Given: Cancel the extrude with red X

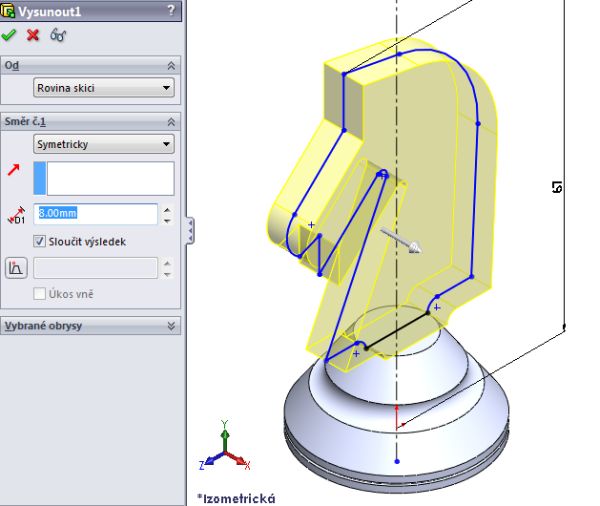Looking at the screenshot, I should (33, 35).
